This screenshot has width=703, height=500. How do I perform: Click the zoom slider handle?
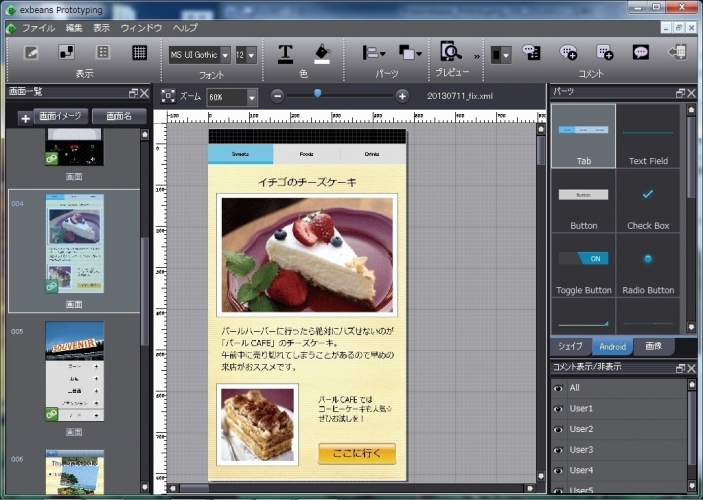tap(317, 93)
